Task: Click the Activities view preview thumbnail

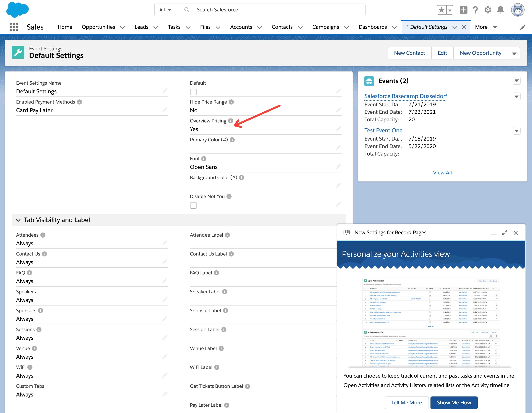Action: click(431, 322)
